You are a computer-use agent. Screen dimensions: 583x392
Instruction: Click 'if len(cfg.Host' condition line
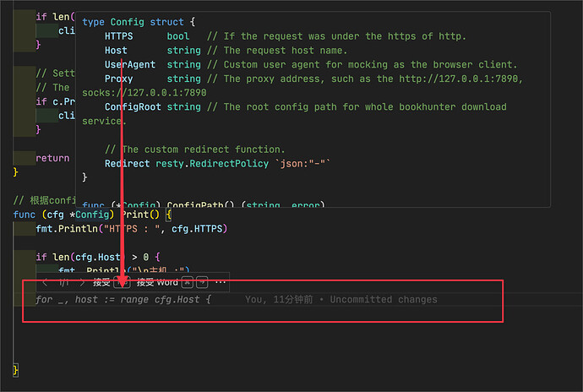(98, 257)
